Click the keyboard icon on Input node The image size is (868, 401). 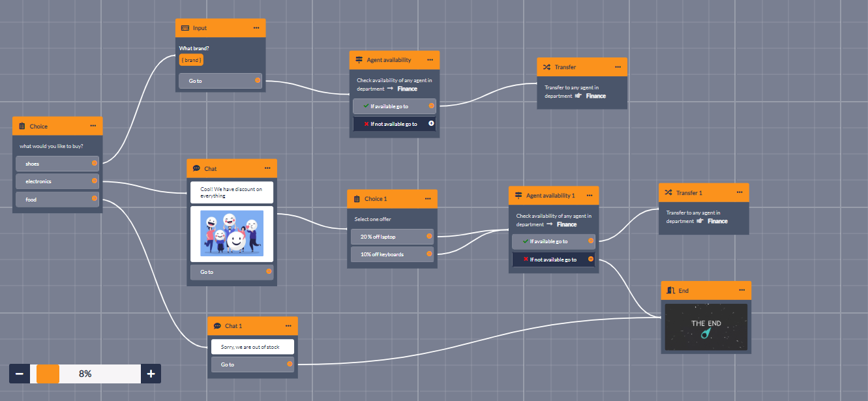(185, 28)
